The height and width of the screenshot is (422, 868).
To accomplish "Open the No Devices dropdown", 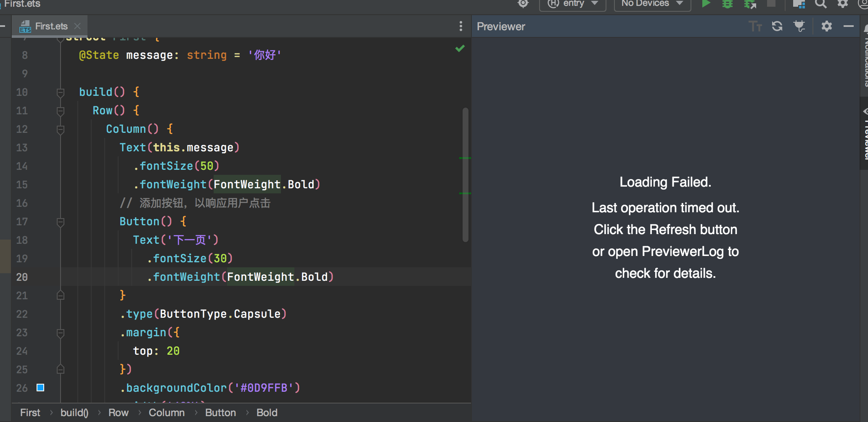I will (652, 4).
